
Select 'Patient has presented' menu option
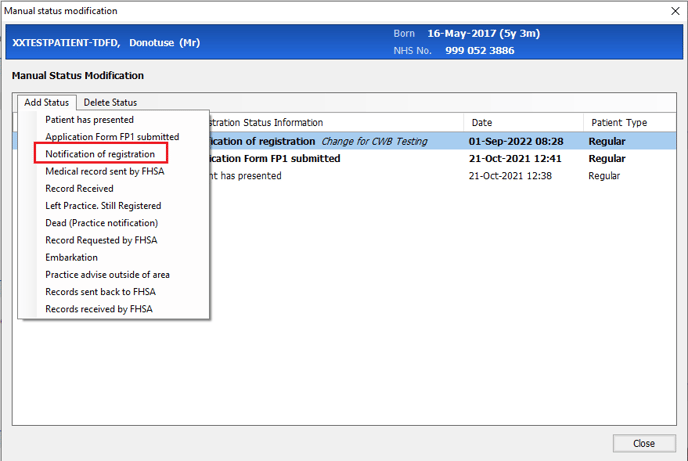(89, 119)
